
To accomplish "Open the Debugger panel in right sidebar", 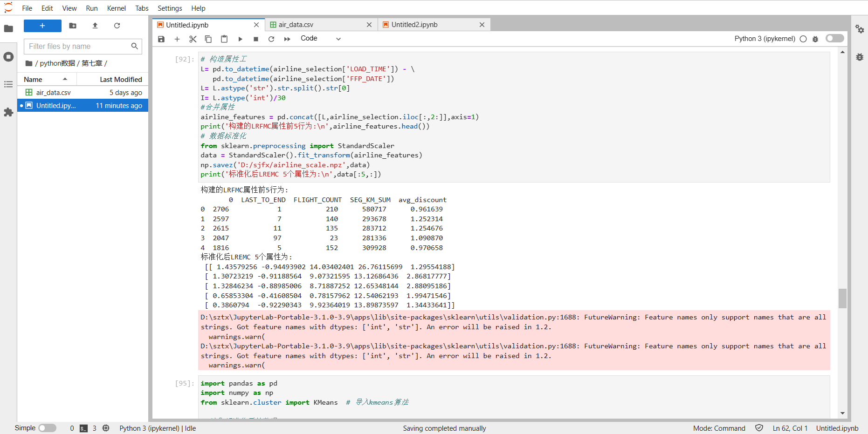I will click(x=860, y=57).
